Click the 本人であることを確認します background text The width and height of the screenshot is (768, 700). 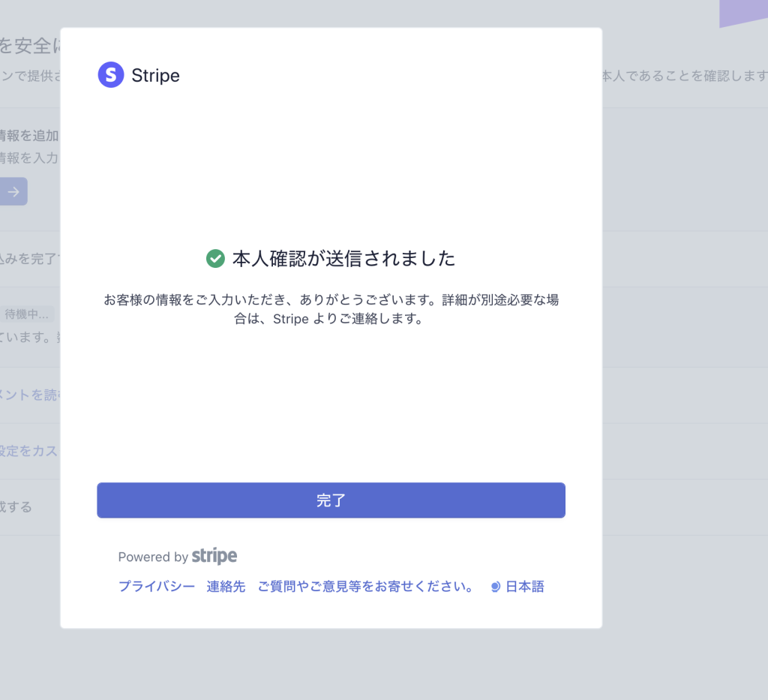point(684,76)
